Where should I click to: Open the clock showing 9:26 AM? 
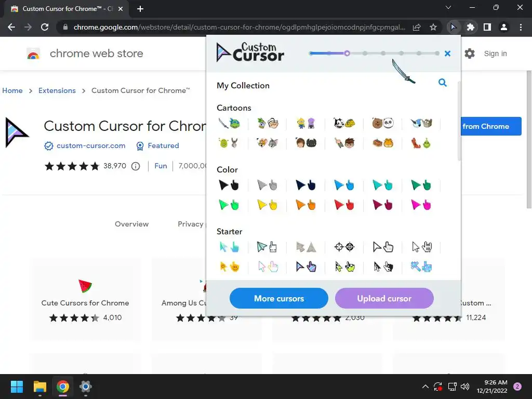(492, 387)
